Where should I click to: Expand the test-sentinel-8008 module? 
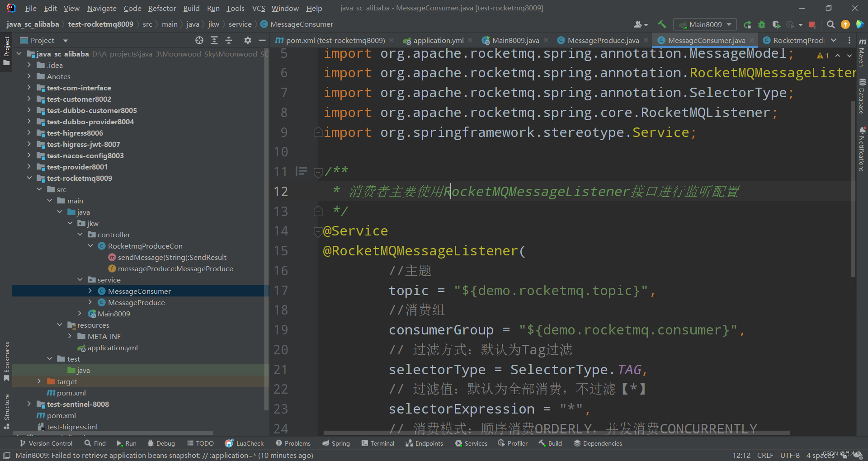pyautogui.click(x=29, y=404)
